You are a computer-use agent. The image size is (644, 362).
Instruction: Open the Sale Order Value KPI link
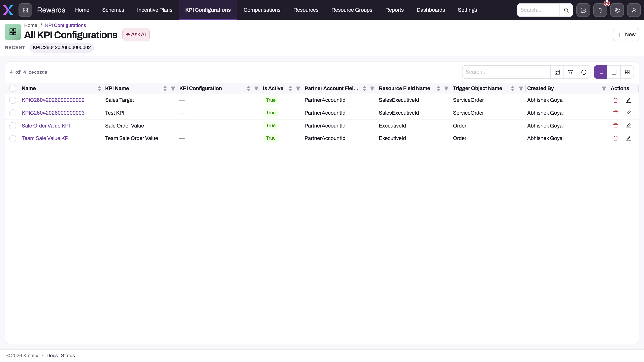point(46,126)
